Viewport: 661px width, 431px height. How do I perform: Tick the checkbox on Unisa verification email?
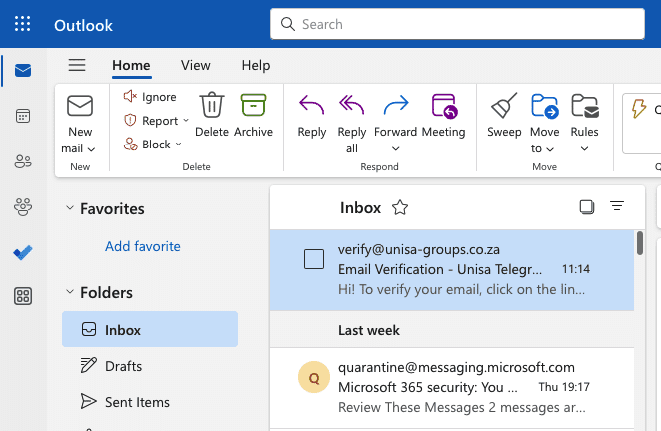[314, 260]
